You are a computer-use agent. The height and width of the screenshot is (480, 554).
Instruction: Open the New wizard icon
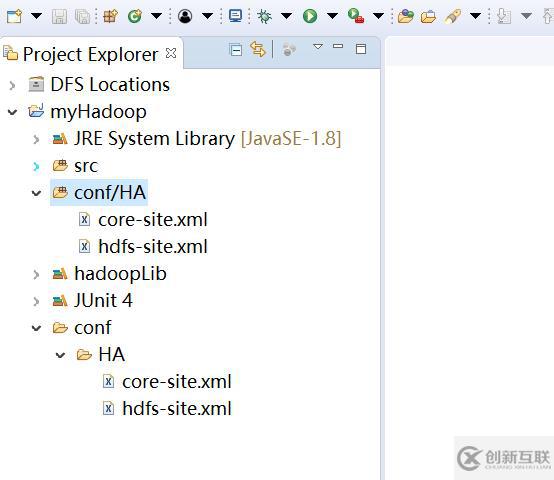click(14, 16)
